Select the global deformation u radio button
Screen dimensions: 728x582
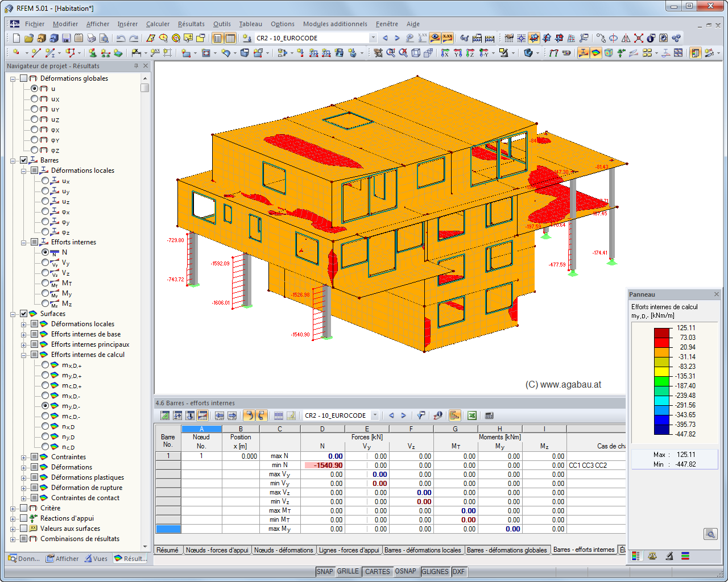click(35, 89)
